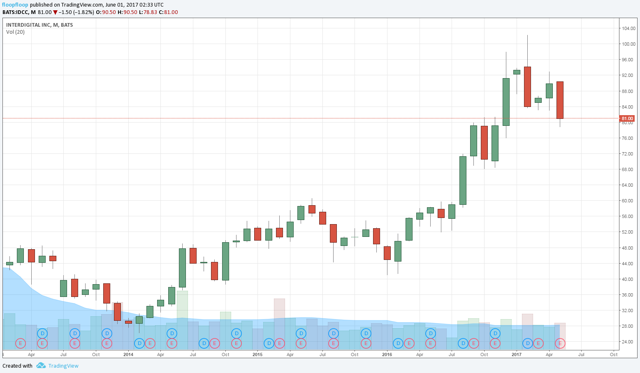Screen dimensions: 640x373
Task: Select the D dividend marker for November 2016
Action: [x=495, y=333]
